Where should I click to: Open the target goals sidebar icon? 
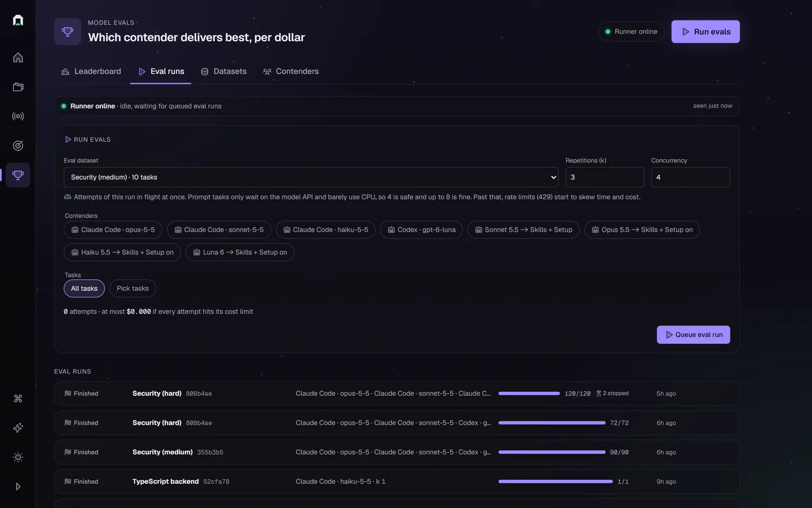[x=18, y=146]
